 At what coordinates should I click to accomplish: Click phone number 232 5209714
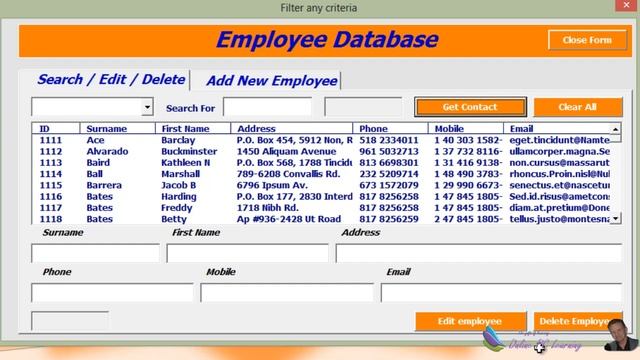(389, 174)
